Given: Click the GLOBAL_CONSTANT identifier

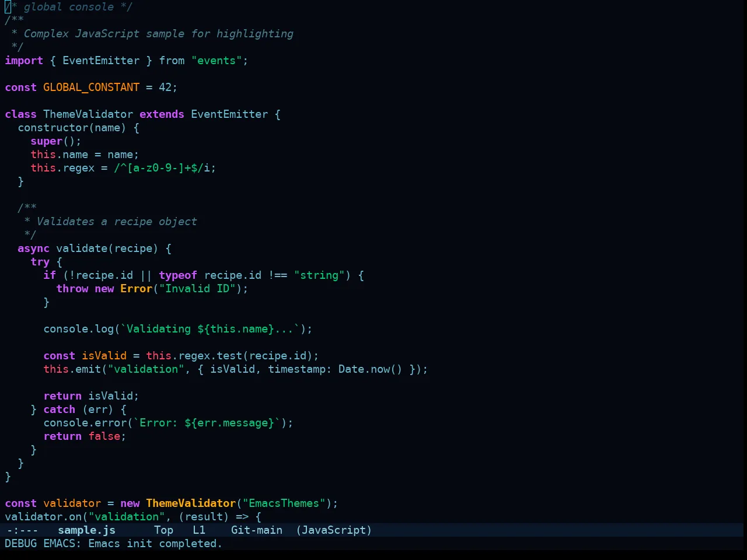Looking at the screenshot, I should (92, 87).
